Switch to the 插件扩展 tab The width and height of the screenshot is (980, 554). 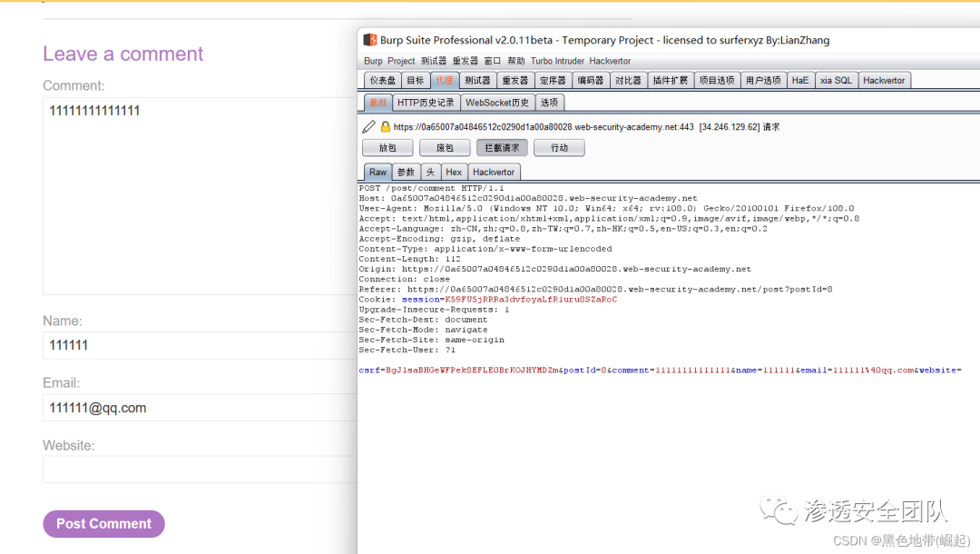pyautogui.click(x=670, y=80)
